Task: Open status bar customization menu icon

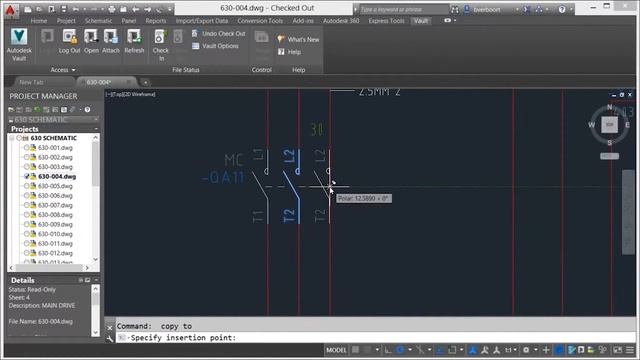Action: tap(630, 350)
